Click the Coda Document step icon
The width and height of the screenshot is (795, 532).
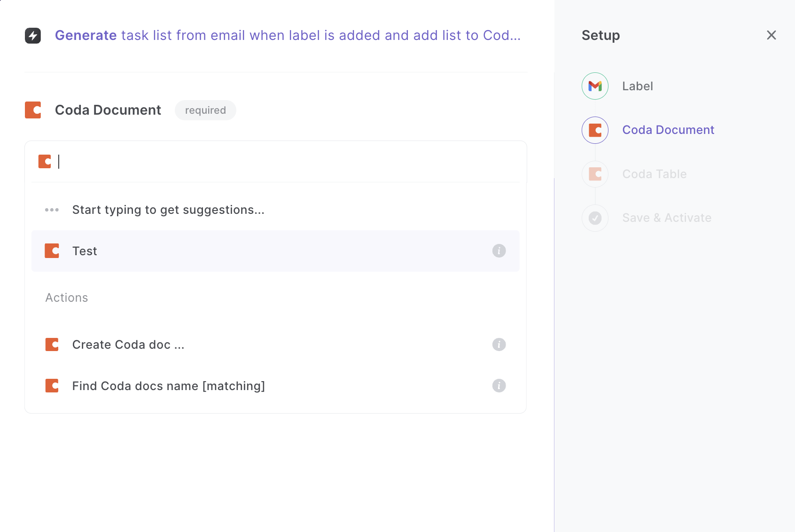point(595,130)
